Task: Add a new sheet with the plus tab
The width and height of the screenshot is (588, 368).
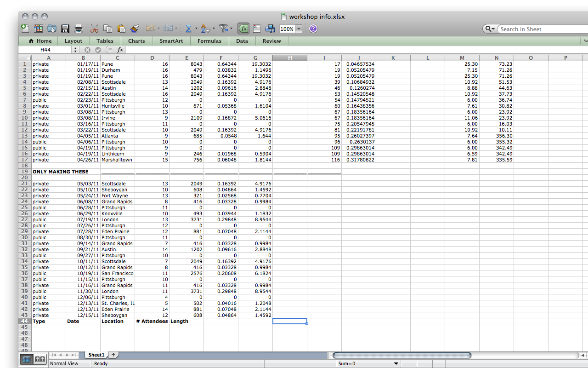Action: click(x=113, y=355)
